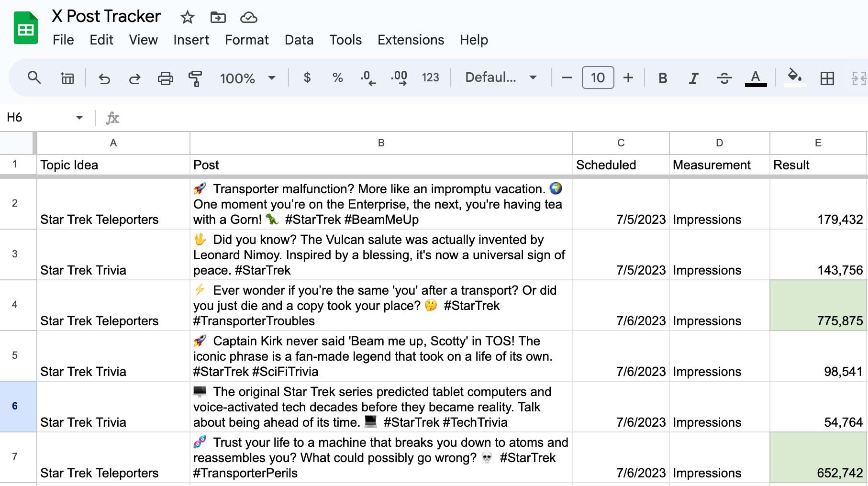The image size is (868, 486).
Task: Open the move to folder icon
Action: [x=218, y=18]
